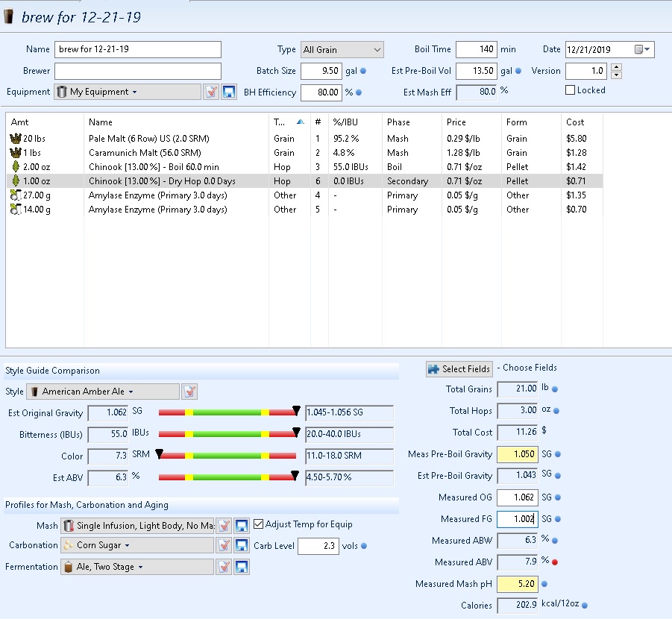Click the blue dot next to Calories kcal/12oz

pyautogui.click(x=585, y=606)
